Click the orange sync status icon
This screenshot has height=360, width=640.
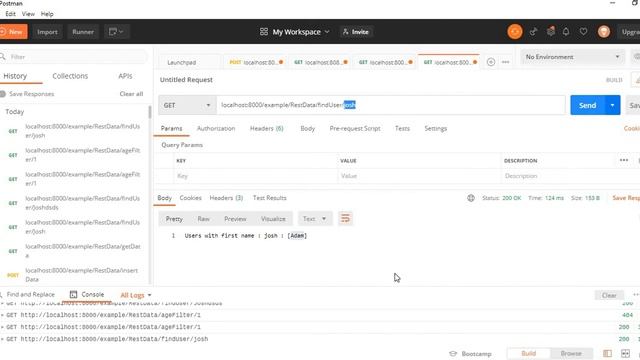point(515,31)
